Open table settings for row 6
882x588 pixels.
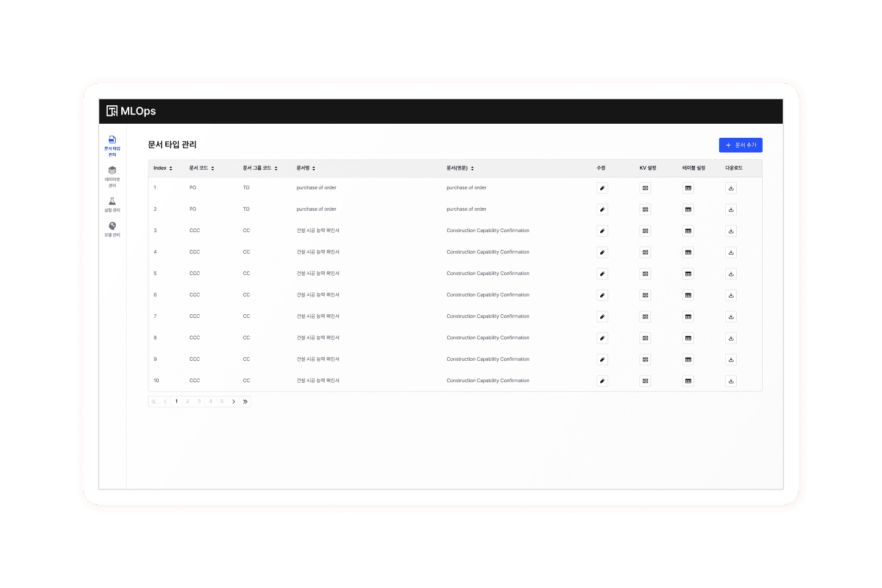(x=688, y=295)
